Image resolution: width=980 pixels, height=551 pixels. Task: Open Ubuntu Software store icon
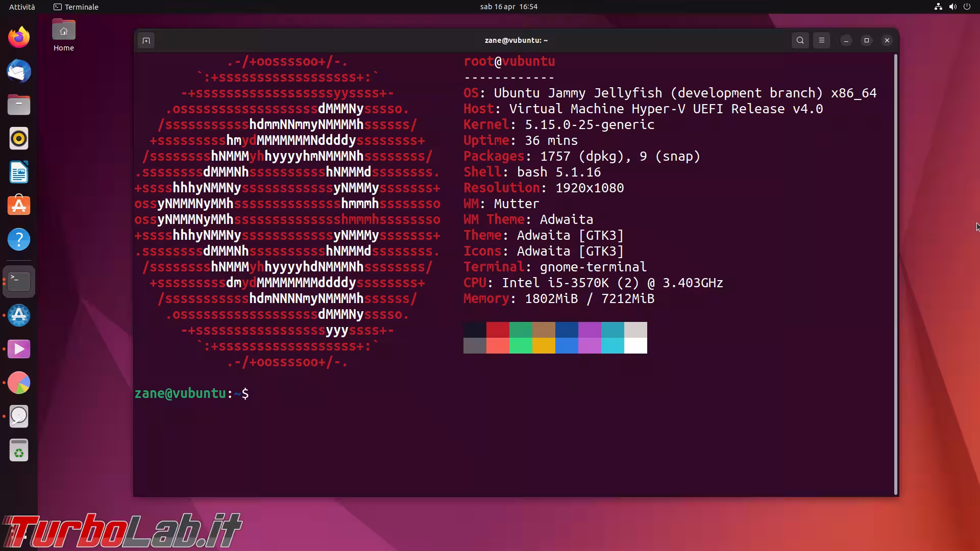point(19,206)
